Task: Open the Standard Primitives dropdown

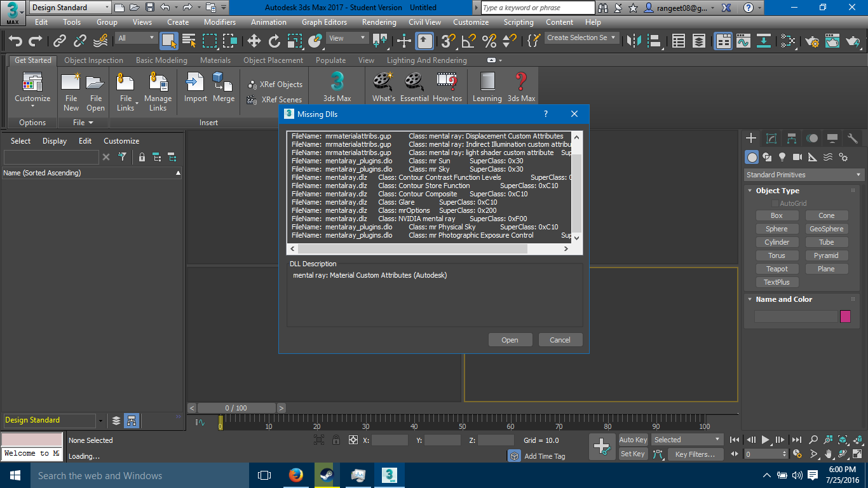Action: 804,175
